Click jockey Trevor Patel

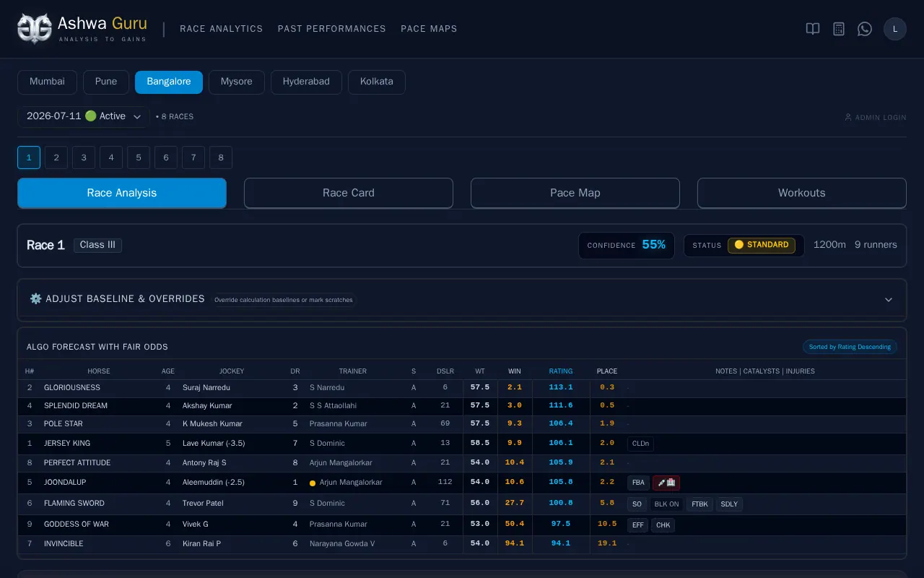pyautogui.click(x=204, y=504)
